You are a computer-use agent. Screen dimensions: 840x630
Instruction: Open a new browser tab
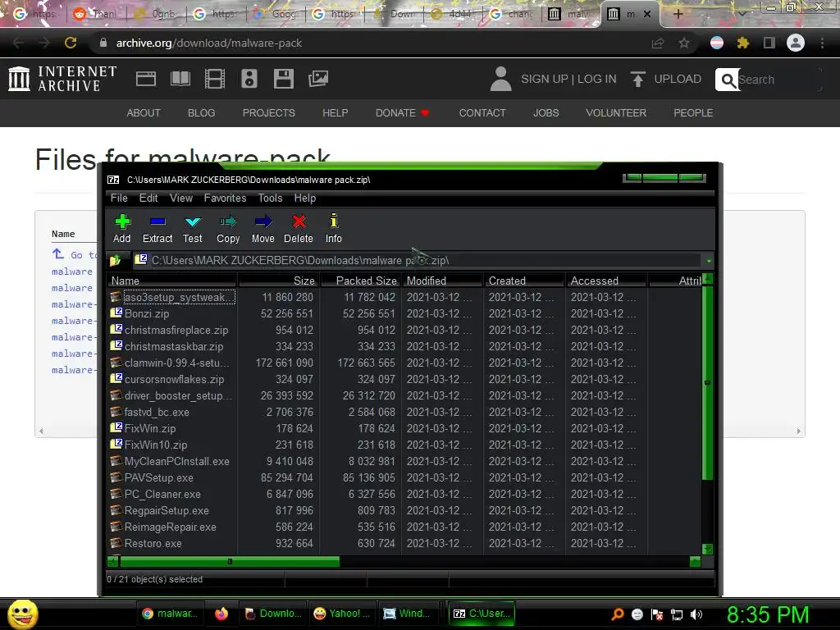[678, 14]
